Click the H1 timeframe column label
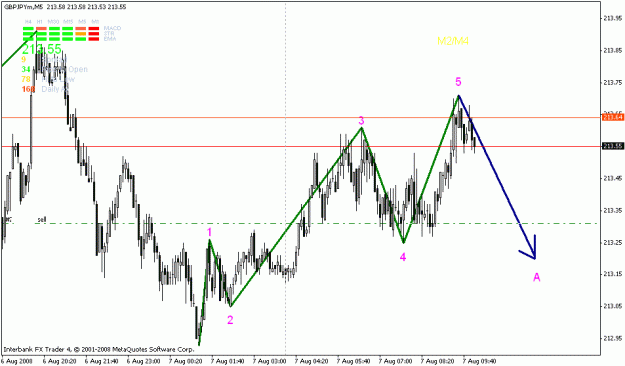The width and height of the screenshot is (625, 366). click(x=39, y=21)
